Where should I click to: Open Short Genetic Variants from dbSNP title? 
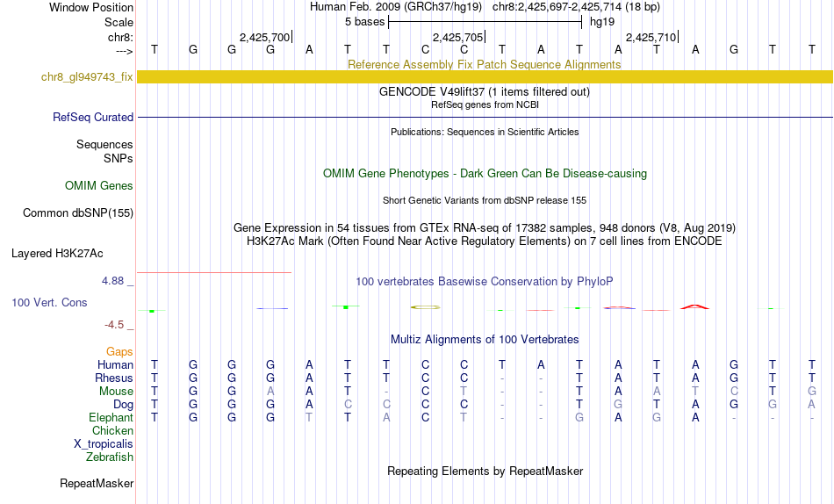coord(485,201)
